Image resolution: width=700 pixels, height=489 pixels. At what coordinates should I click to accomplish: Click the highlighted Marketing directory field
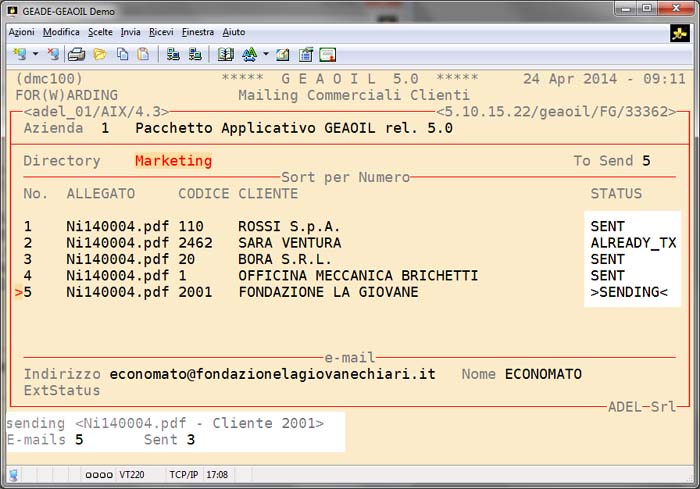pos(173,160)
